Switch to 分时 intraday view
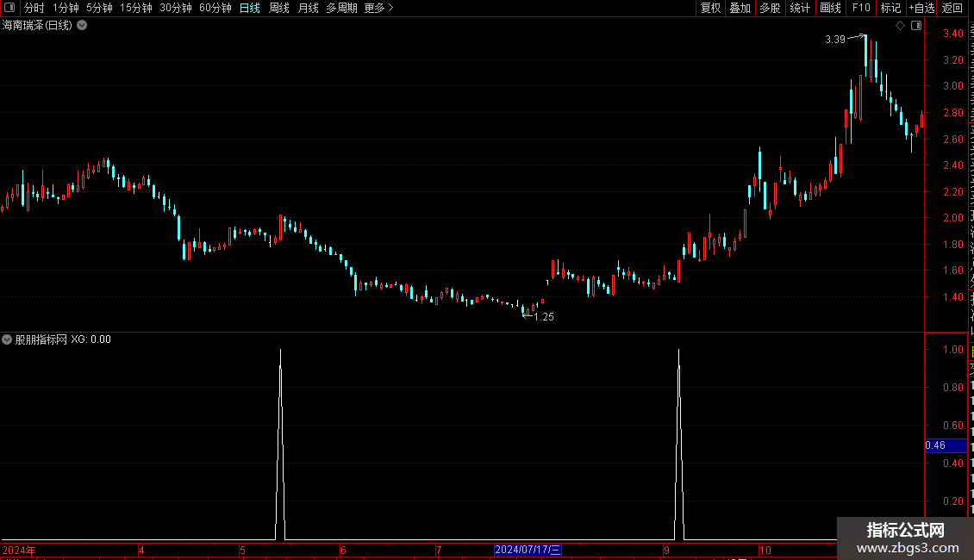 coord(34,8)
